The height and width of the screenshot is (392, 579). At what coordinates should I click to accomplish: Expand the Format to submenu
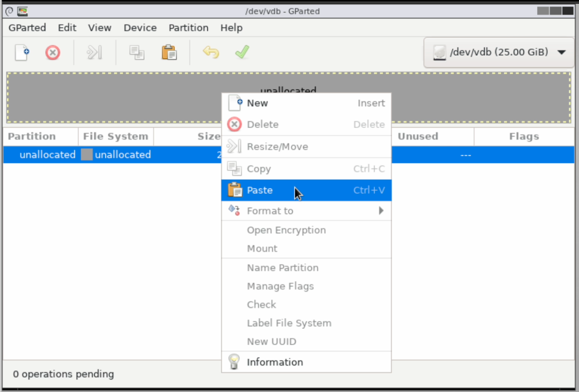click(307, 211)
